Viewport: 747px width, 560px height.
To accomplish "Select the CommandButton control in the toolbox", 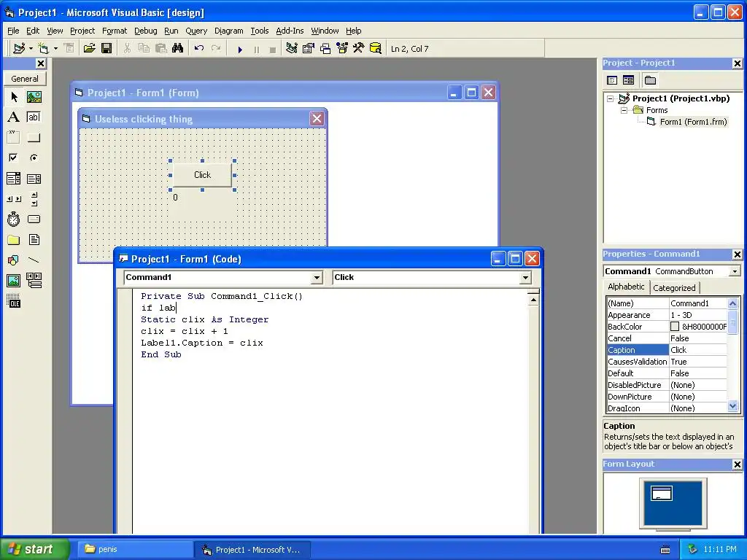I will tap(34, 138).
